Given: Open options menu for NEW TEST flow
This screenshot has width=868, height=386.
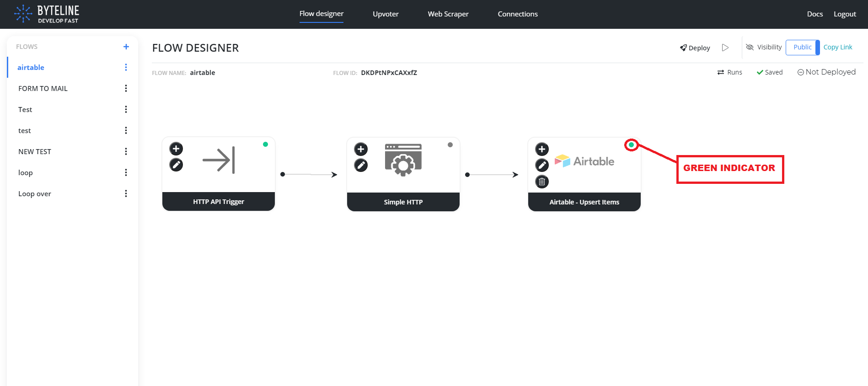Looking at the screenshot, I should [x=126, y=151].
